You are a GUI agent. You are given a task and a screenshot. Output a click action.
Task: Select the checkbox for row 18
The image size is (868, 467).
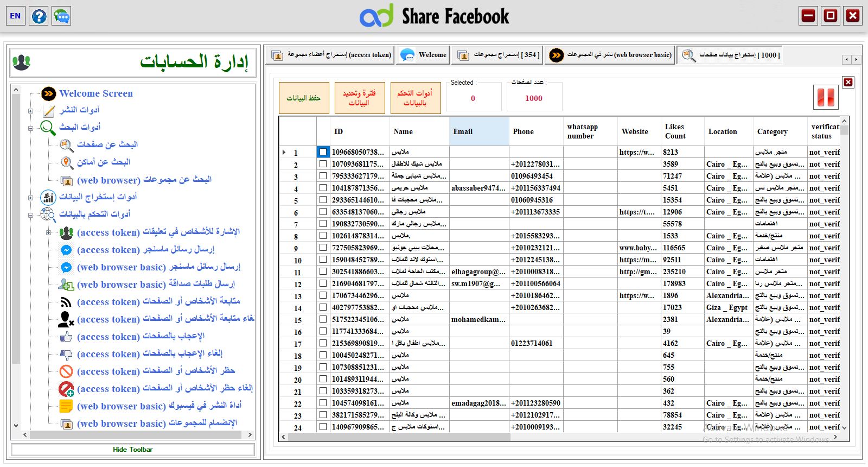point(323,355)
